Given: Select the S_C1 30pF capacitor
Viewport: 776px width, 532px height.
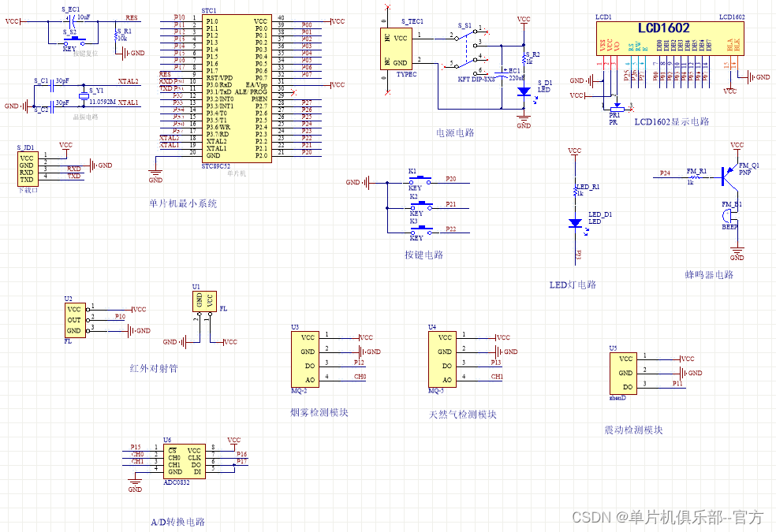Looking at the screenshot, I should 52,86.
